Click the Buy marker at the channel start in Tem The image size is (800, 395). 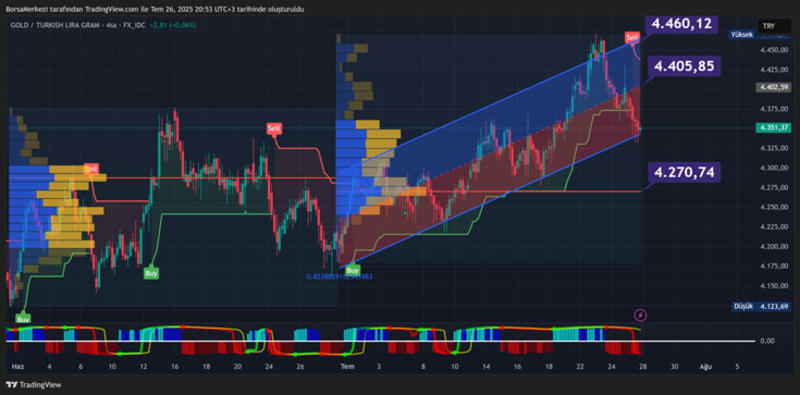(x=352, y=268)
